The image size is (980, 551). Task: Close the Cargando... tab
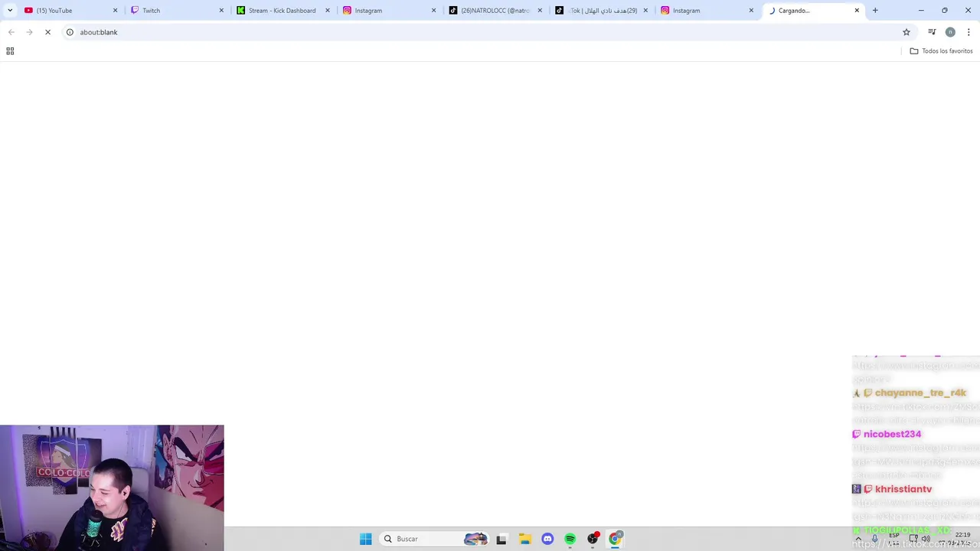tap(857, 11)
